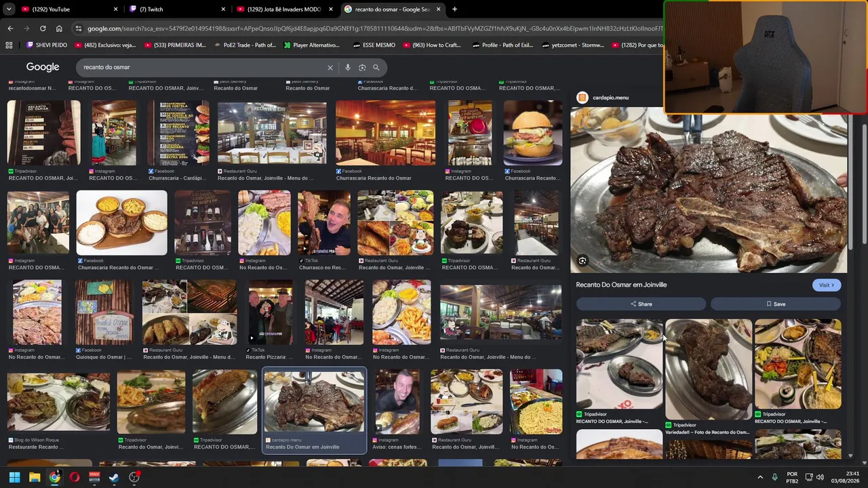Submit search with magnifier icon
The width and height of the screenshot is (868, 488).
tap(376, 67)
